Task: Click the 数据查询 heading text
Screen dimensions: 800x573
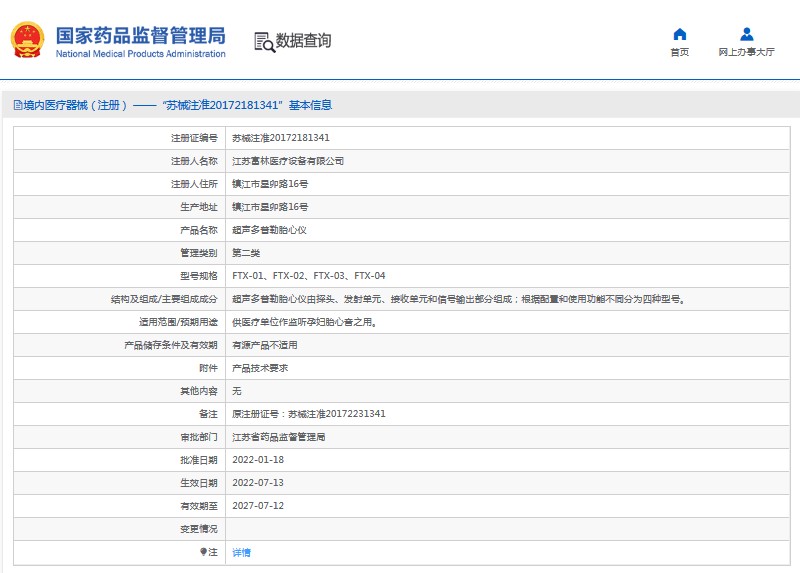Action: (304, 41)
